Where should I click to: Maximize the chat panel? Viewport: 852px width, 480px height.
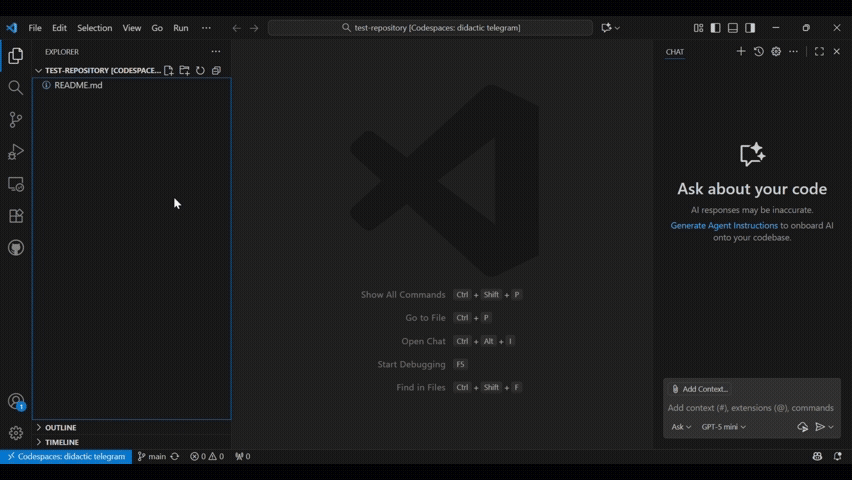819,51
